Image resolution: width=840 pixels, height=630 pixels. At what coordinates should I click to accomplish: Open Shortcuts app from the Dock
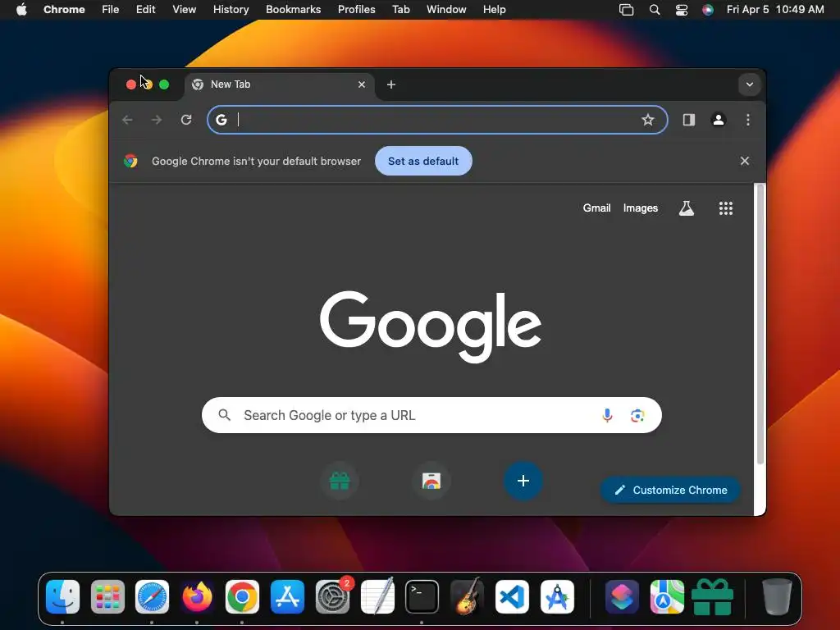tap(622, 596)
